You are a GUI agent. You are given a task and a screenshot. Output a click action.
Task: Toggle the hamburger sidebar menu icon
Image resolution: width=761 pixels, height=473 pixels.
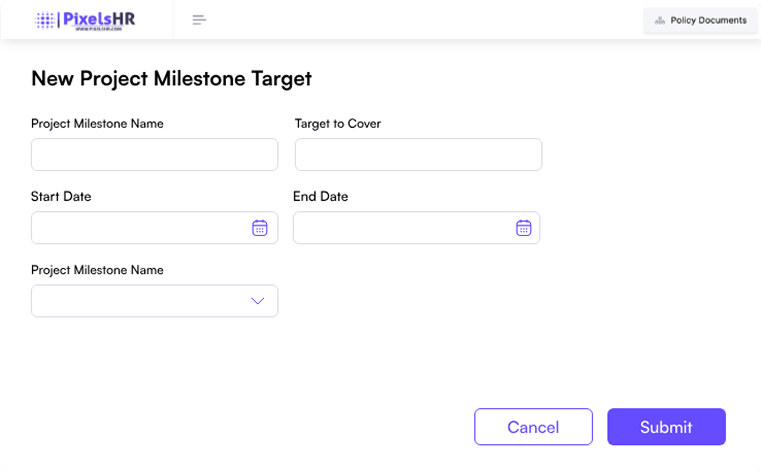point(199,20)
